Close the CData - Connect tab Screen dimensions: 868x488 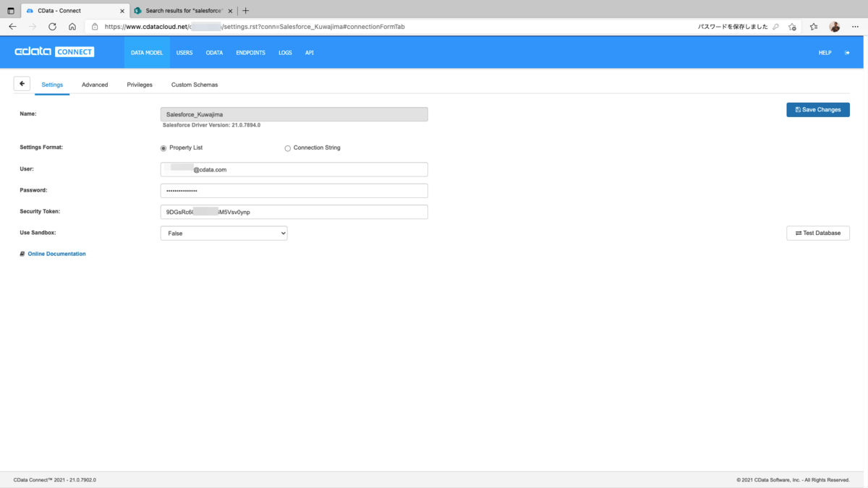tap(122, 11)
